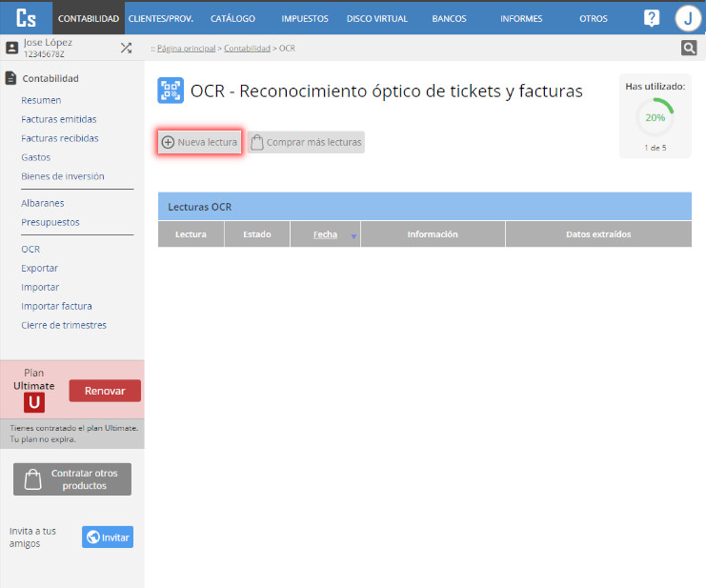Click the search magnifier icon

(689, 48)
